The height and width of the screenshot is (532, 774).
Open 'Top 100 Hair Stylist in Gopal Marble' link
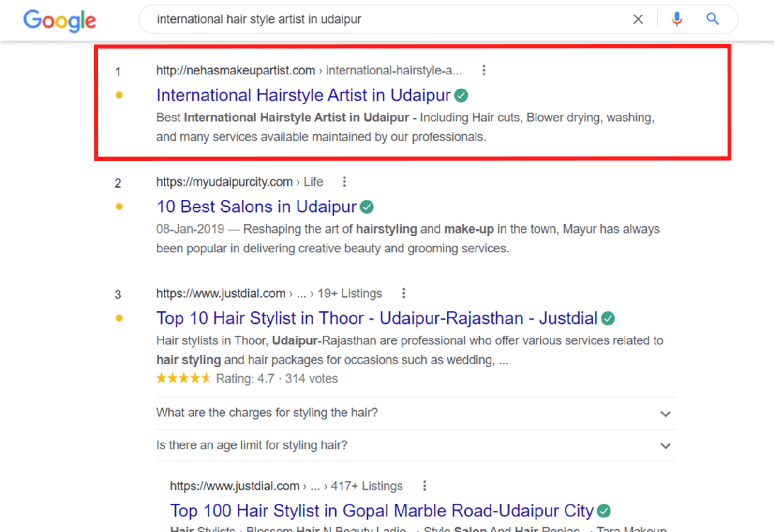coord(381,511)
